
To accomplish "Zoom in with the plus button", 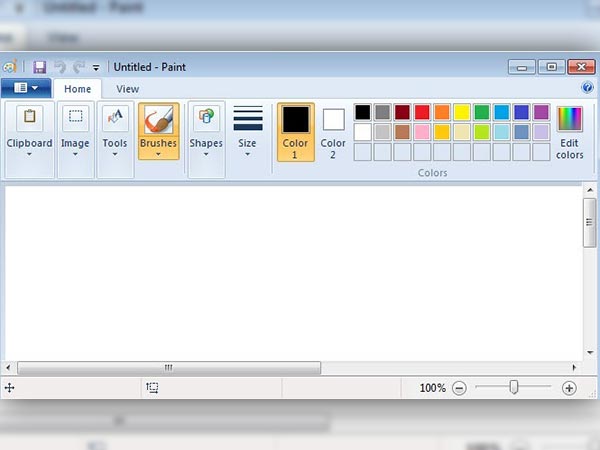I will tap(569, 388).
